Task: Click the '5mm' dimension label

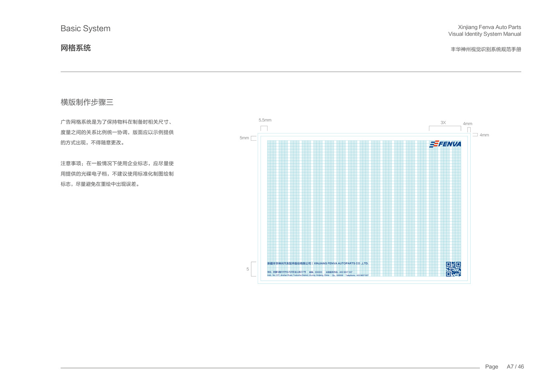Action: tap(244, 138)
